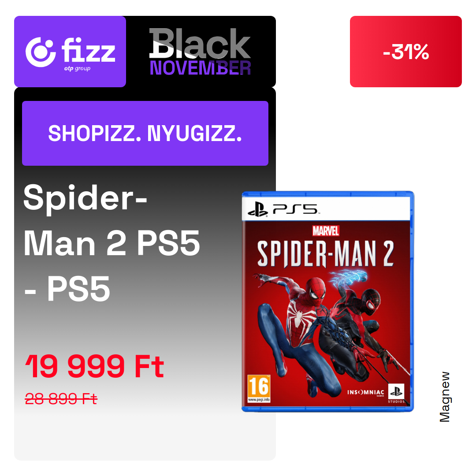Viewport: 476px width, 476px height.
Task: Open the Spider-Man 2 PS5 product title
Action: pyautogui.click(x=112, y=242)
